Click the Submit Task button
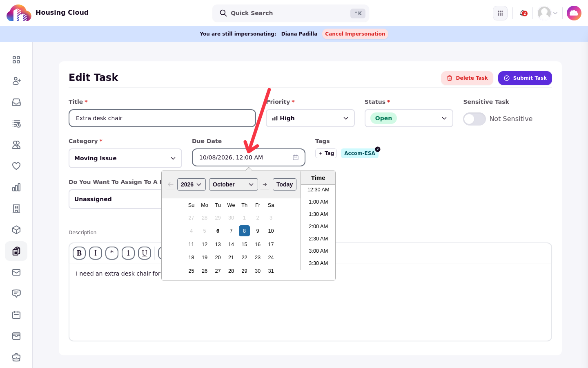 point(525,78)
